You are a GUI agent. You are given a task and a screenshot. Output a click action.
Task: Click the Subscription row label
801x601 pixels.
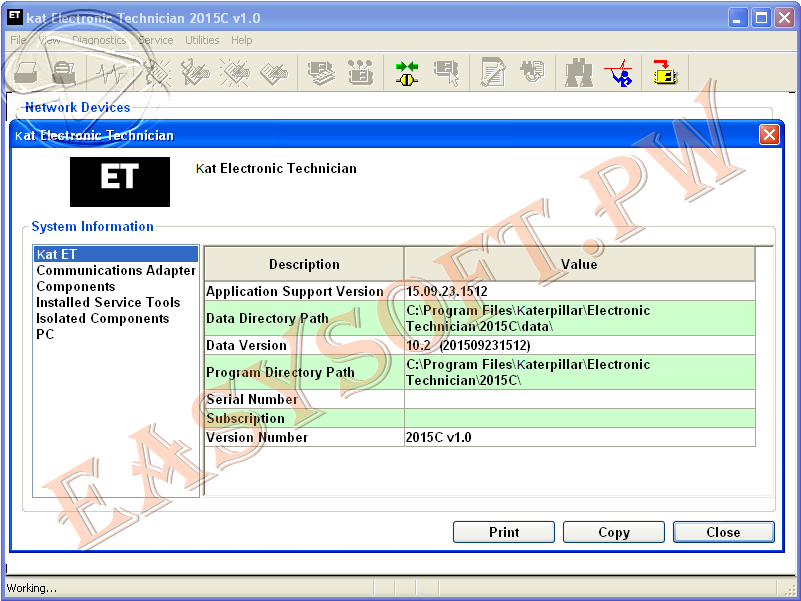pos(245,418)
